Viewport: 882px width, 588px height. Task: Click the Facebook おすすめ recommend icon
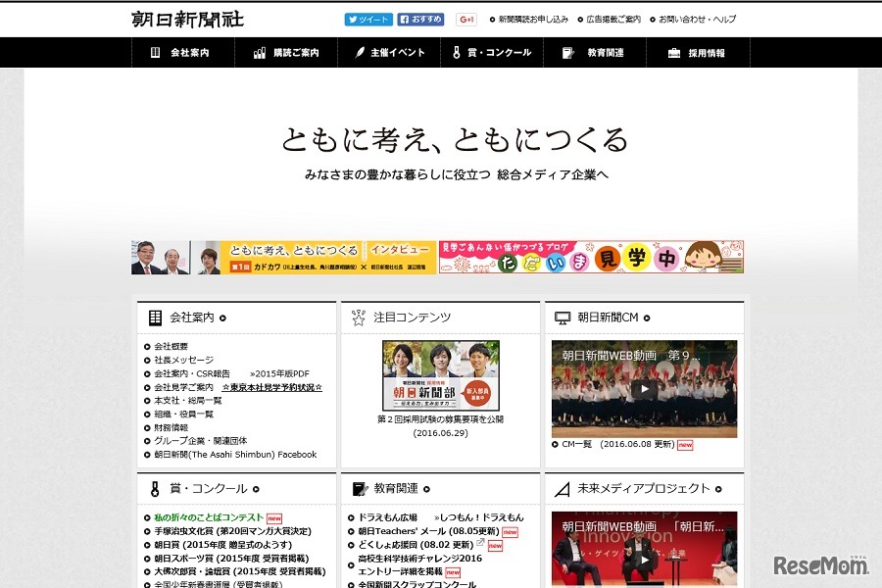[406, 19]
